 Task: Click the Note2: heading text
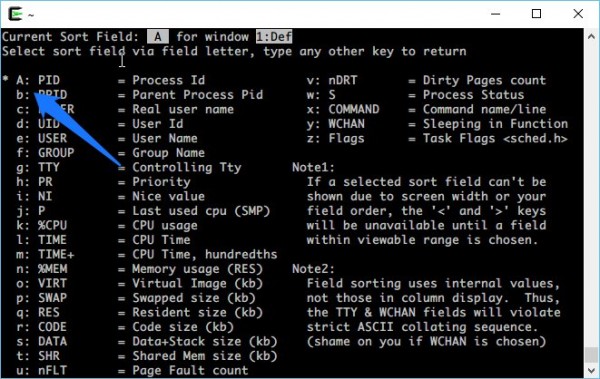click(x=313, y=269)
